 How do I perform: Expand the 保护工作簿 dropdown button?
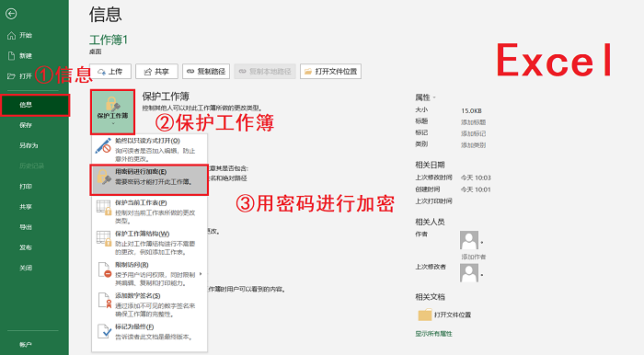(x=112, y=112)
